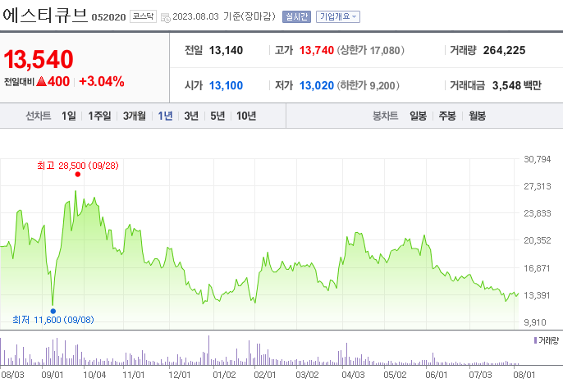Click the +3.04% change percentage
This screenshot has height=392, width=563.
[102, 81]
